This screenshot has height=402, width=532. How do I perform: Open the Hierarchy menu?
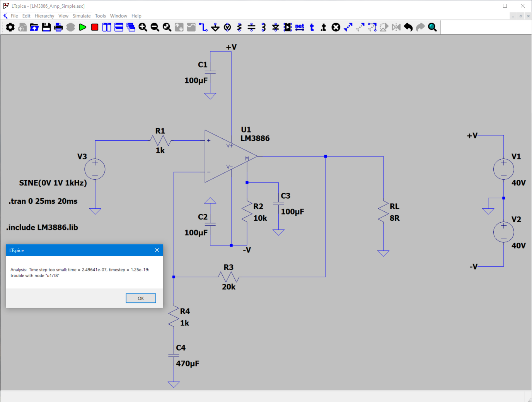[x=44, y=16]
